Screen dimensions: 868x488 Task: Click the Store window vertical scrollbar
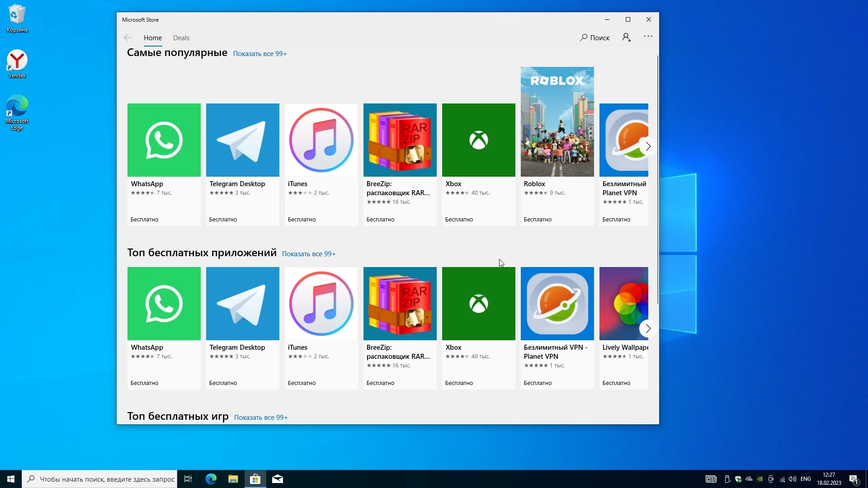657,181
